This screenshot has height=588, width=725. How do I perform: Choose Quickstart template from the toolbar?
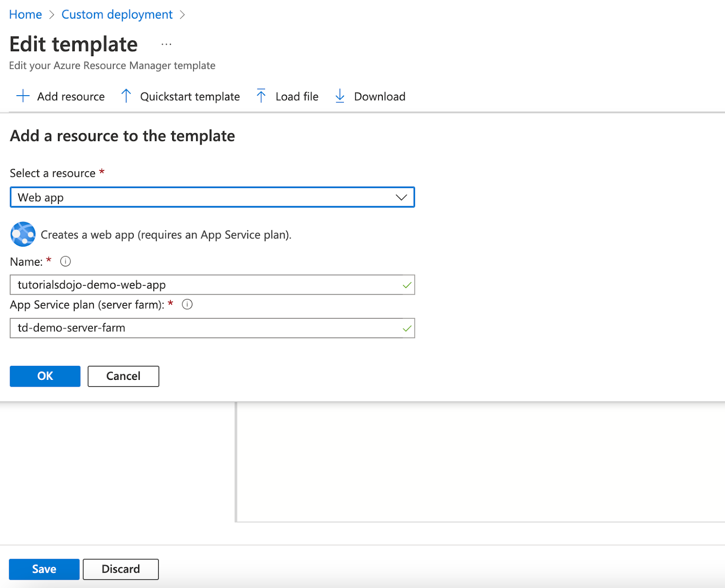190,97
